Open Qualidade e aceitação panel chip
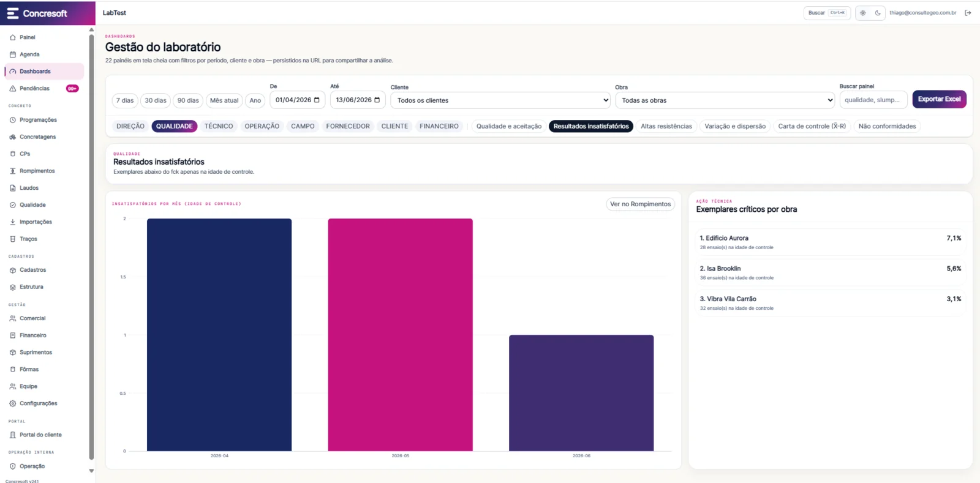 pyautogui.click(x=509, y=126)
